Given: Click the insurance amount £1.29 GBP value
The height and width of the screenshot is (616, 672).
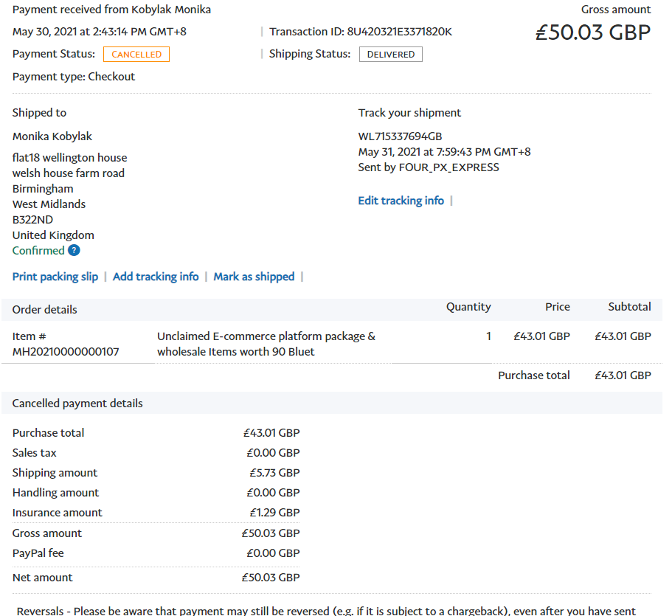Looking at the screenshot, I should click(274, 513).
